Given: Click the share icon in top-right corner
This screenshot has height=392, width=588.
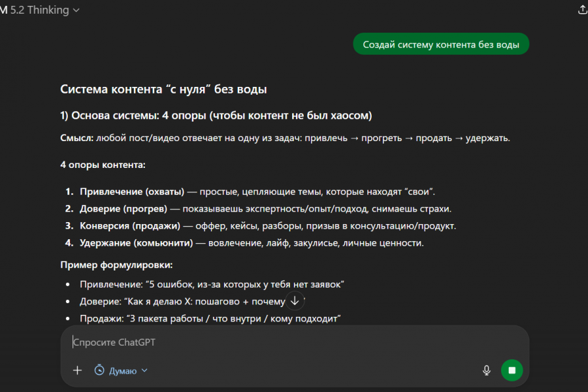Looking at the screenshot, I should point(583,10).
